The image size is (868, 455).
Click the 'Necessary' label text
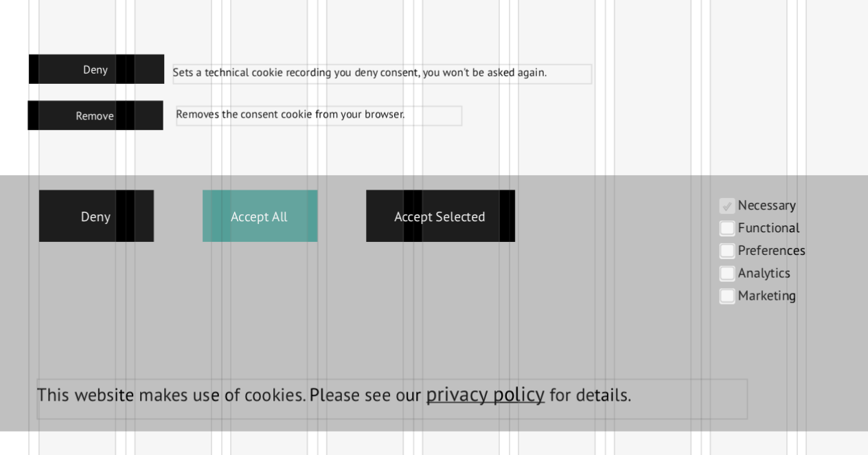[766, 206]
